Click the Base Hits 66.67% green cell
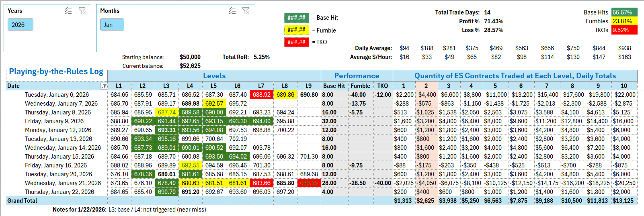Image resolution: width=644 pixels, height=216 pixels. (x=624, y=12)
